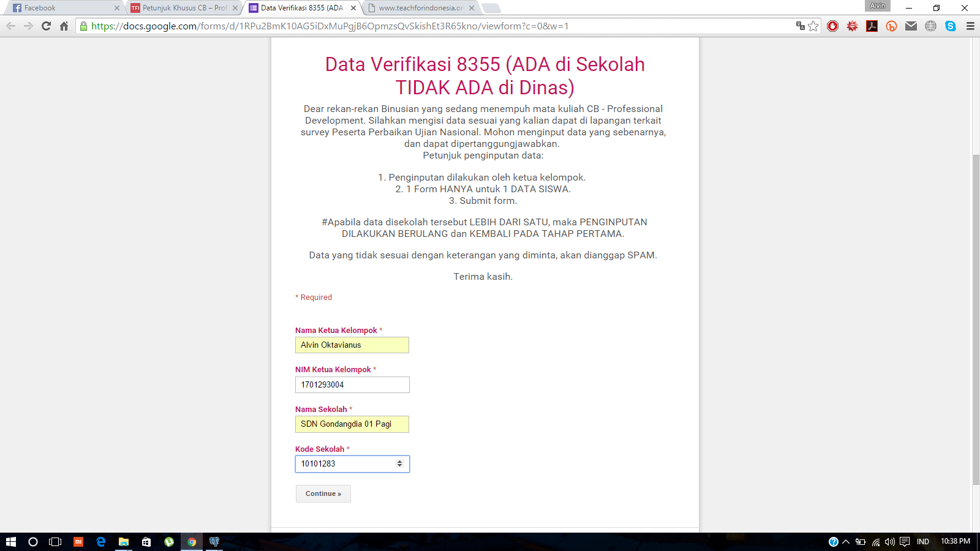Open the Skype extension
The height and width of the screenshot is (551, 980).
(x=950, y=26)
